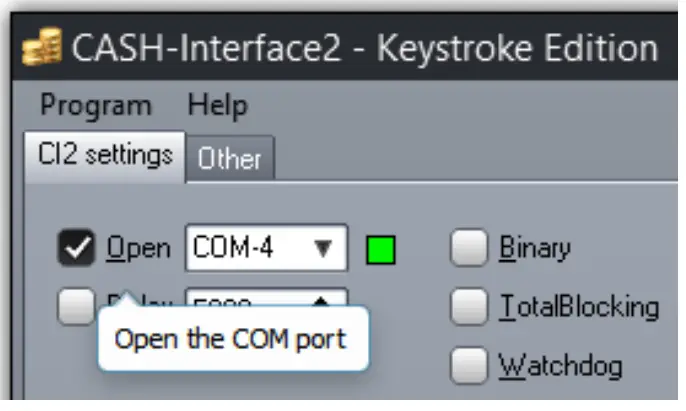Image resolution: width=686 pixels, height=411 pixels.
Task: Enable the TotalBlocking checkbox
Action: tap(469, 306)
